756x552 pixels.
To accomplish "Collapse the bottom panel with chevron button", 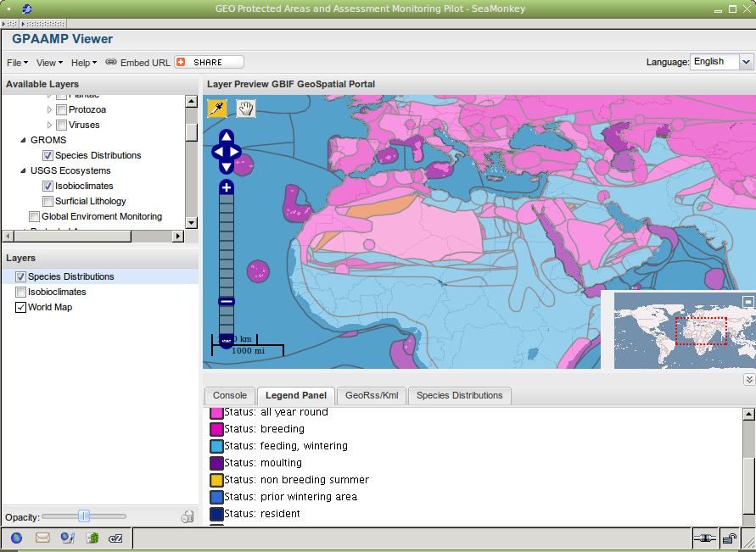I will coord(748,380).
